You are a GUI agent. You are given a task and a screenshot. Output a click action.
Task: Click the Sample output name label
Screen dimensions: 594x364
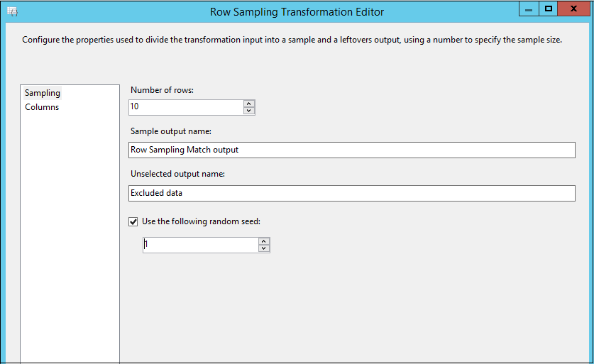pos(171,131)
